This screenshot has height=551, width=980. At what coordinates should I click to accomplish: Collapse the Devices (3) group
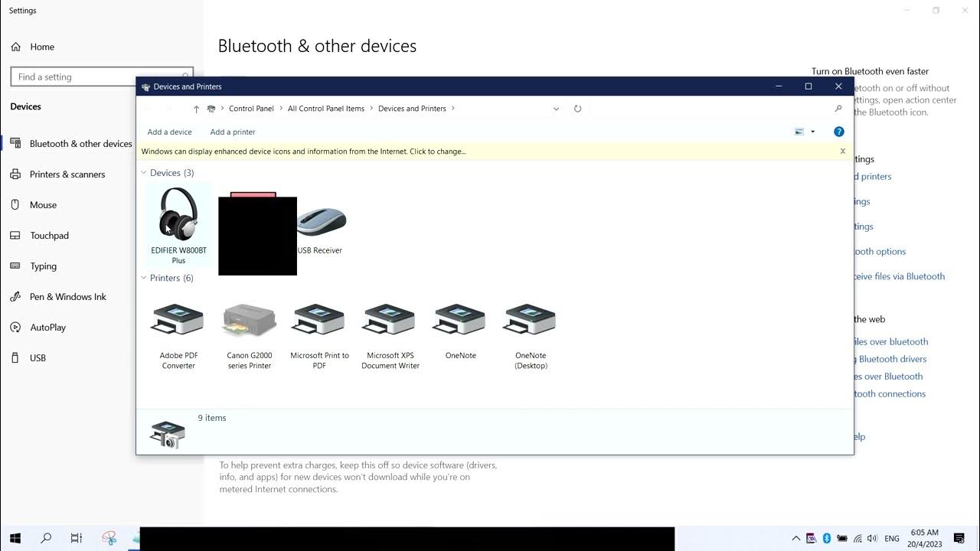tap(143, 173)
